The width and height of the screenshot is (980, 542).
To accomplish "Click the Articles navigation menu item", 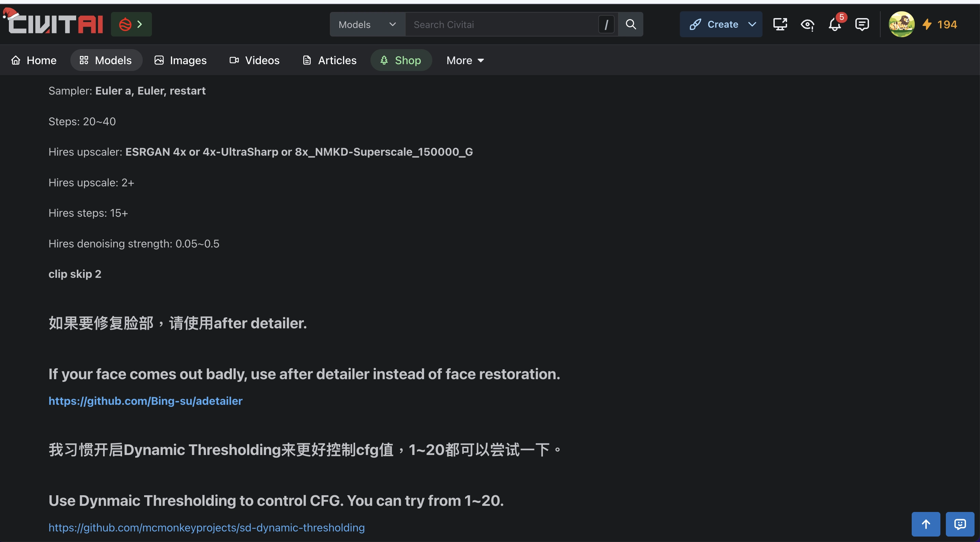I will [337, 59].
